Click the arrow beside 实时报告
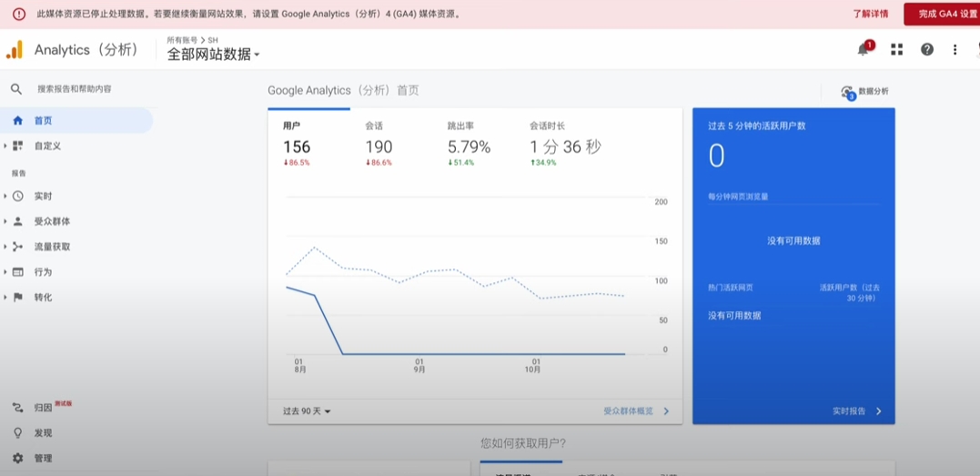The height and width of the screenshot is (476, 980). [878, 411]
